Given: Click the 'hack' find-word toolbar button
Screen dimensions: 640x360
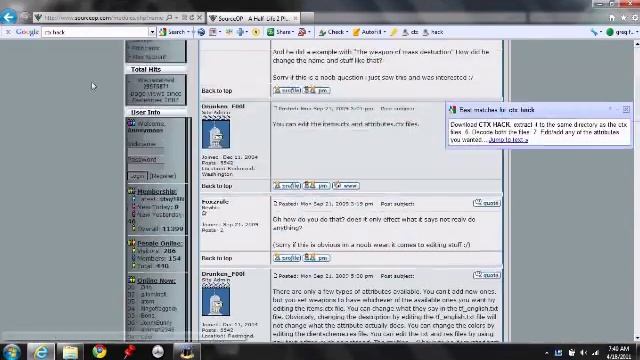Looking at the screenshot, I should click(x=433, y=32).
